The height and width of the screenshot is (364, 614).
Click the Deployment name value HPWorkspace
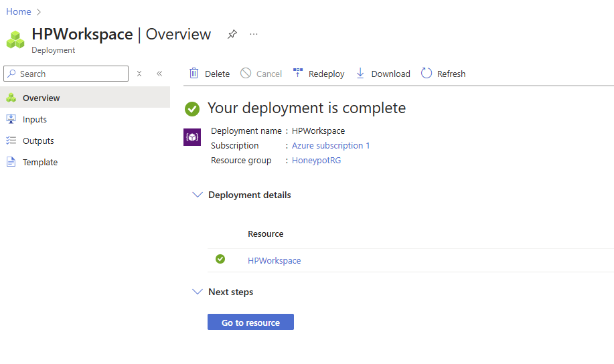pyautogui.click(x=318, y=130)
